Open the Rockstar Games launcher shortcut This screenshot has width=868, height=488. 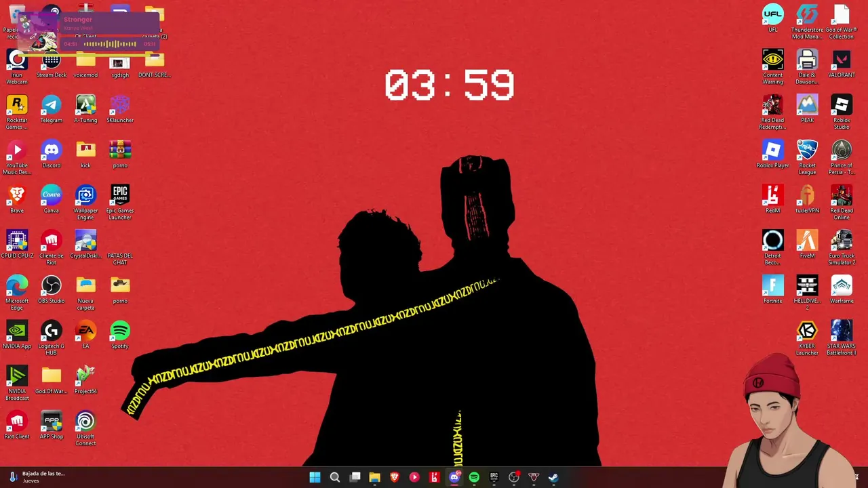[x=17, y=113]
